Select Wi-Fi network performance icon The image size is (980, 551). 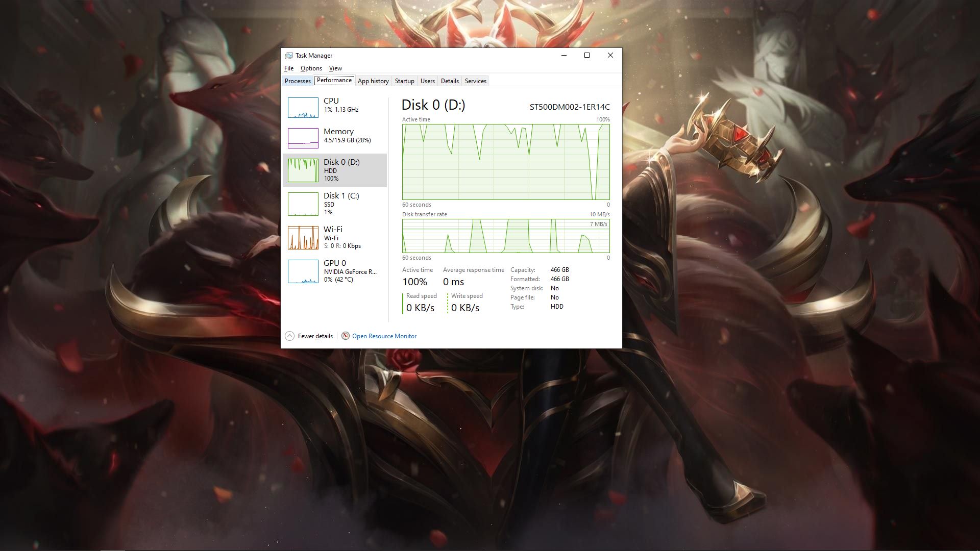[x=302, y=237]
